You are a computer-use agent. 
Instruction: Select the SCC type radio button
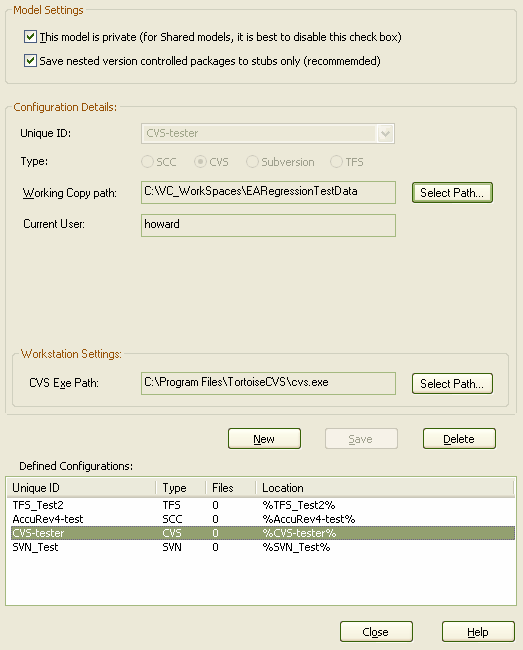pyautogui.click(x=147, y=162)
